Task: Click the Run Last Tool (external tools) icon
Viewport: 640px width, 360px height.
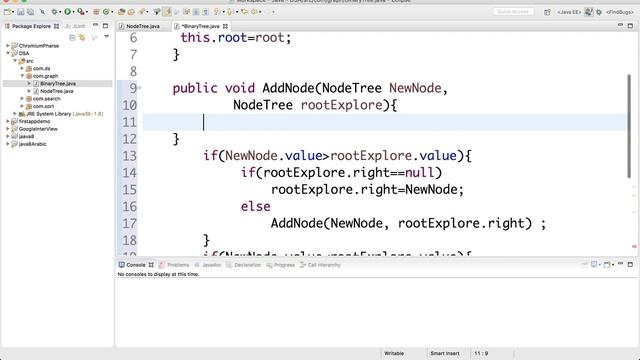Action: coord(81,12)
